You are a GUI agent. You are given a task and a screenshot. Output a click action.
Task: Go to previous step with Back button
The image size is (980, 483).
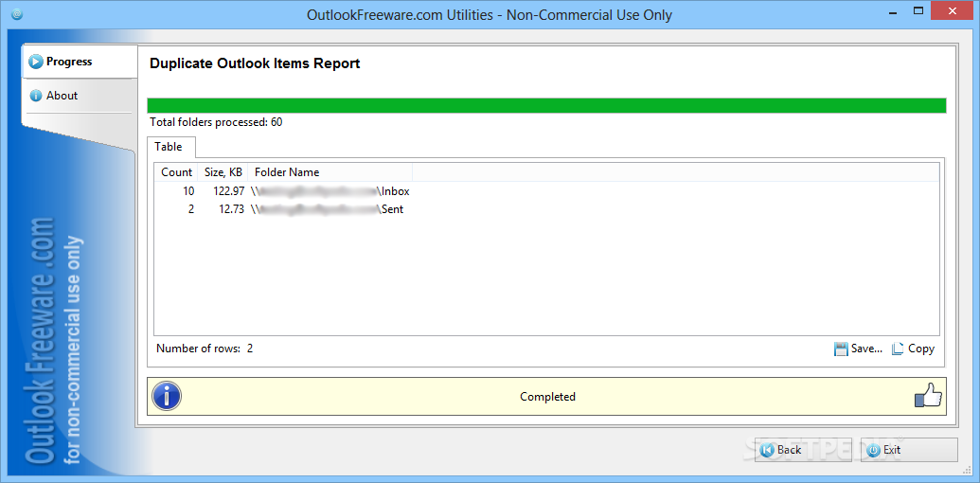click(x=803, y=449)
